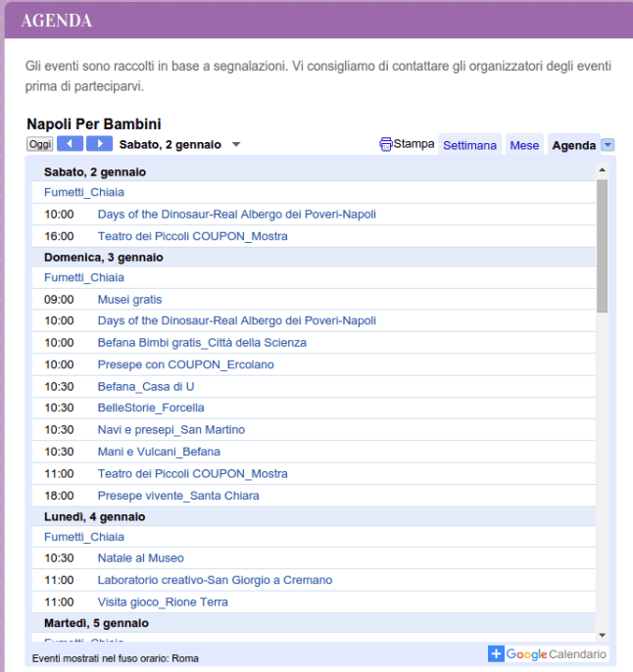Open Presepe vivente_Santa Chiara event
The image size is (633, 672).
[x=178, y=496]
